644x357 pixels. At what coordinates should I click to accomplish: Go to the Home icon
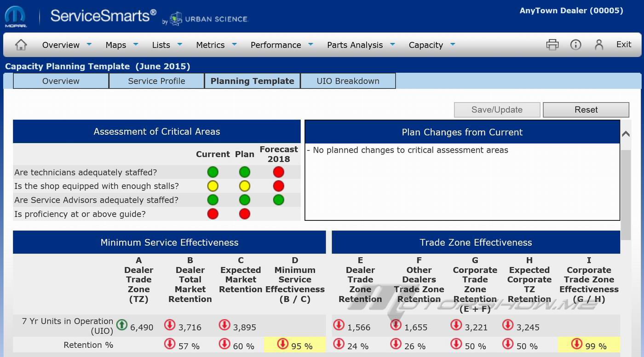[21, 45]
